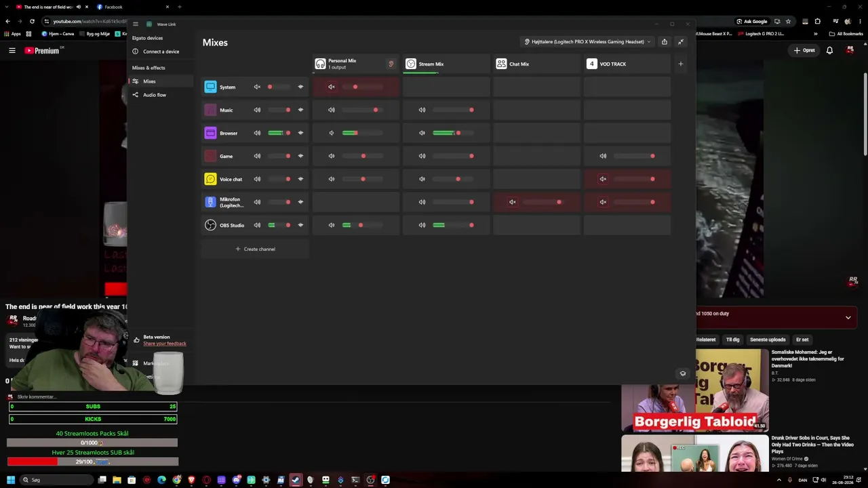Click the VOD TRACK number 4 icon
This screenshot has height=488, width=868.
coord(591,64)
